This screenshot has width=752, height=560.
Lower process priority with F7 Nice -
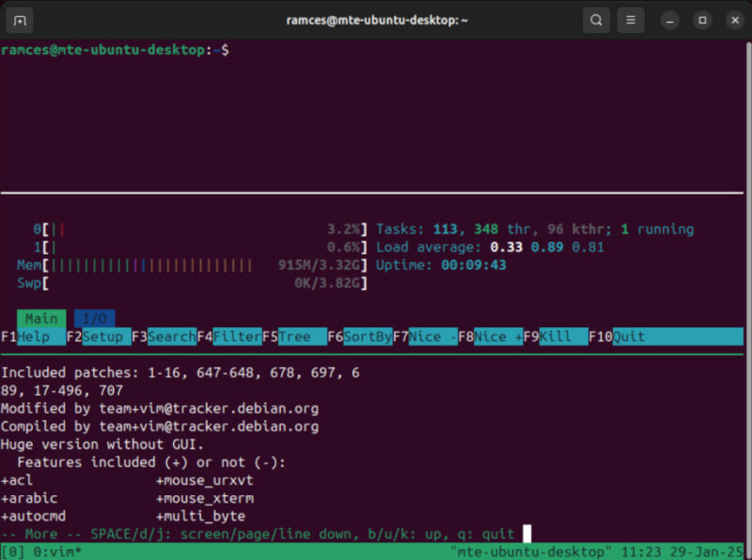pyautogui.click(x=423, y=336)
